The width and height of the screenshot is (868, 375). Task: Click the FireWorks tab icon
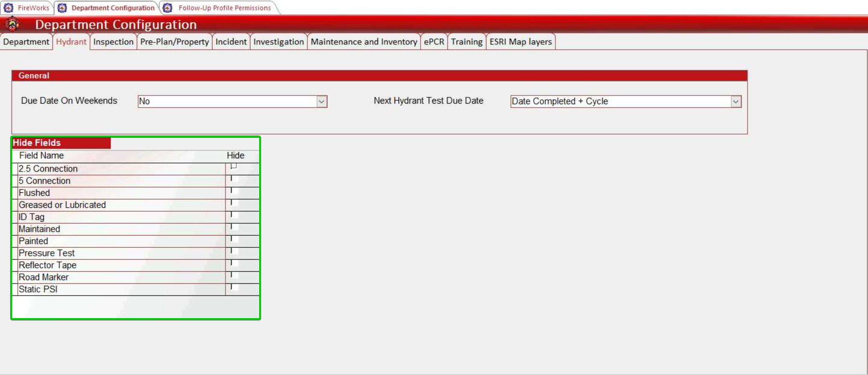click(8, 8)
